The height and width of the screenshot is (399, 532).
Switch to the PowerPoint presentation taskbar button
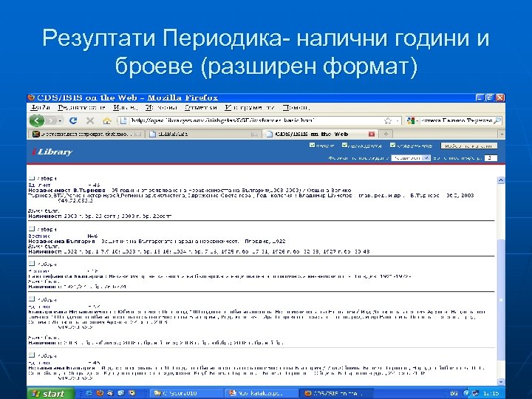click(x=261, y=394)
